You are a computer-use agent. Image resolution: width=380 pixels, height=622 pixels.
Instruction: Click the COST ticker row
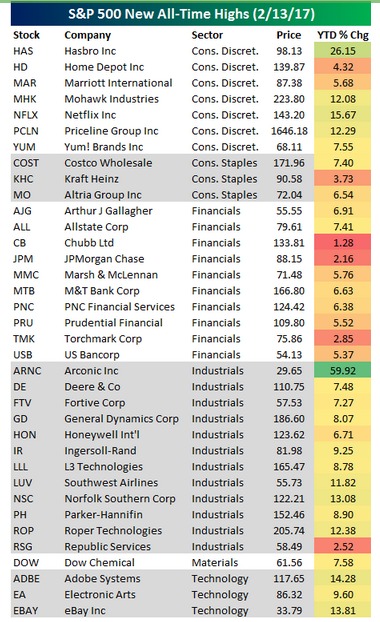(x=190, y=163)
